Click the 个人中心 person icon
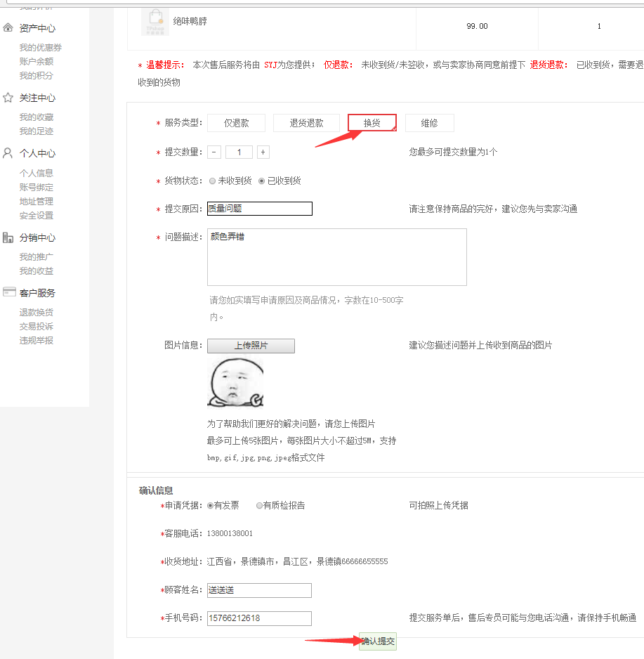Image resolution: width=644 pixels, height=659 pixels. coord(8,153)
